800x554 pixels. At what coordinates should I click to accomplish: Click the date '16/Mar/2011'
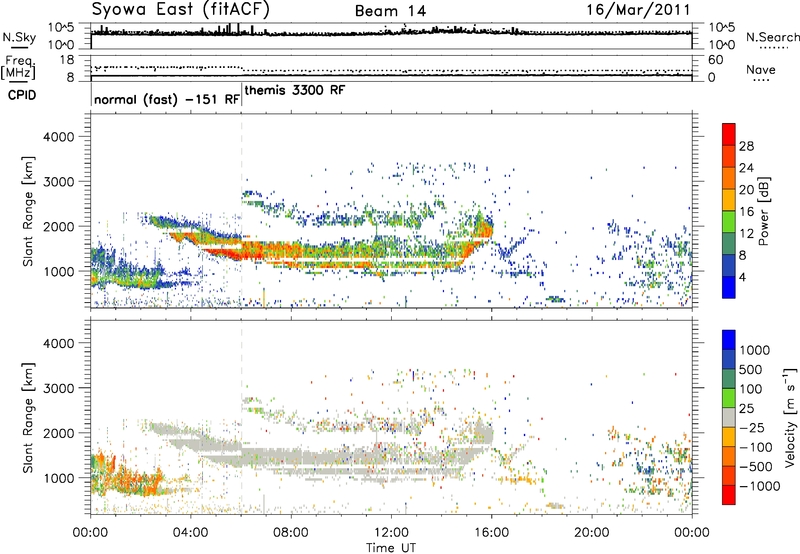(x=638, y=9)
